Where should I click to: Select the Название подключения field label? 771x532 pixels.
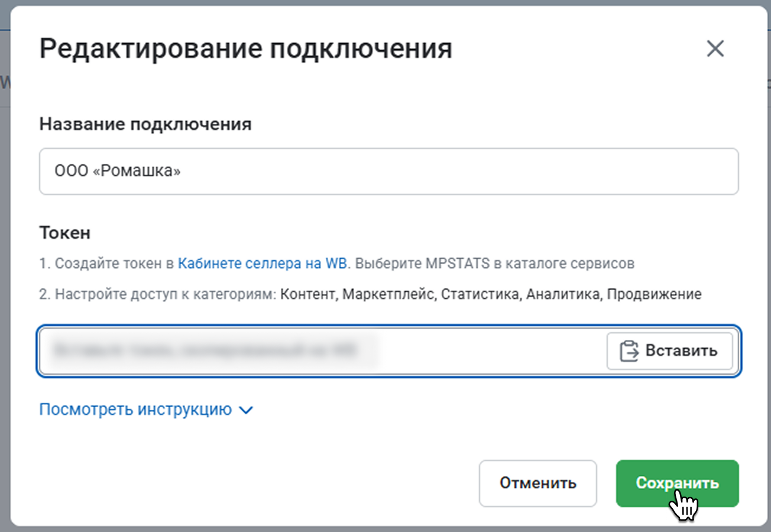[x=145, y=124]
